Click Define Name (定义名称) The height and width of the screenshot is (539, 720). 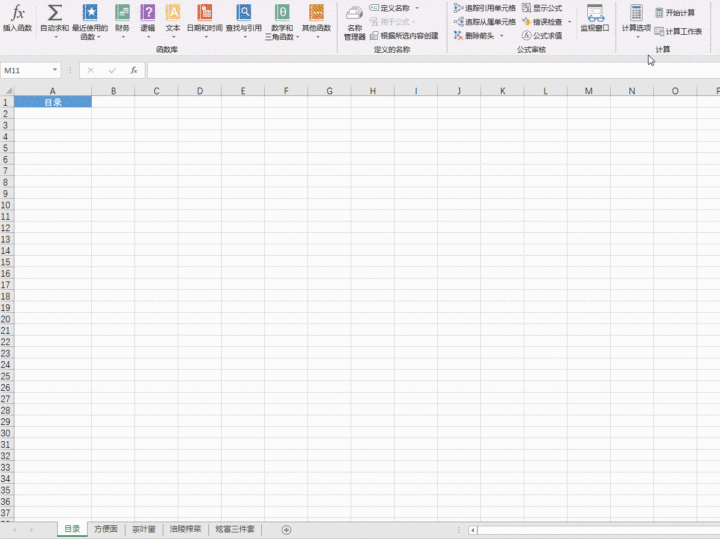pyautogui.click(x=389, y=8)
